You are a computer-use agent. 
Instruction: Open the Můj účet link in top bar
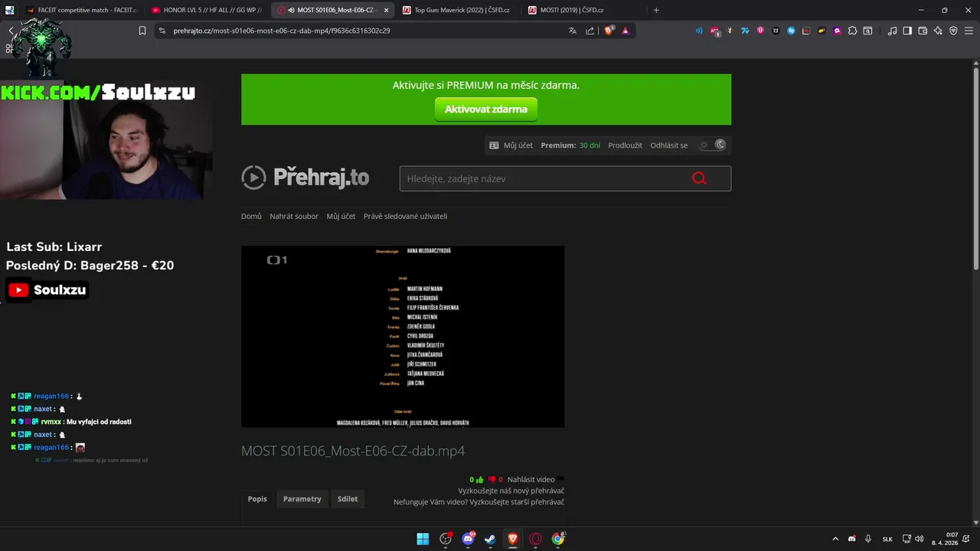point(520,145)
